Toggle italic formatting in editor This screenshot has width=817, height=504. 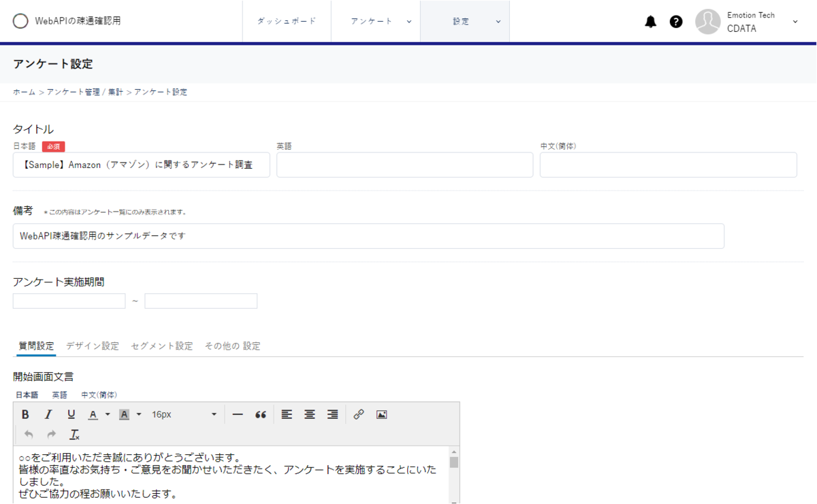click(48, 414)
